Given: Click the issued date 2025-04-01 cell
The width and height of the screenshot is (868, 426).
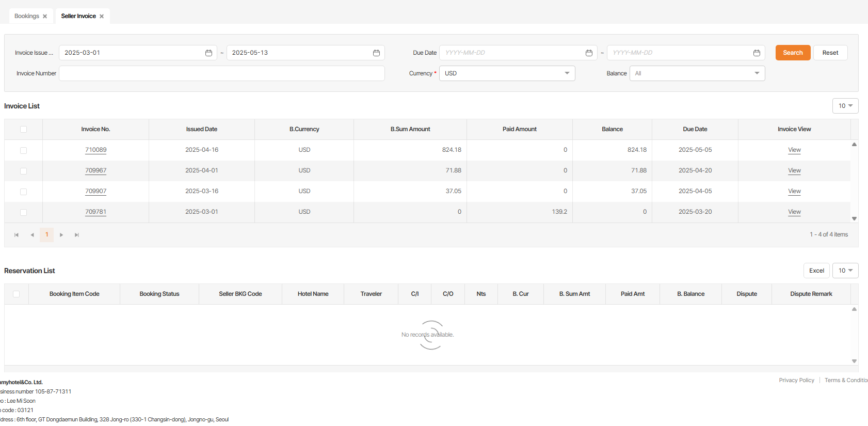Looking at the screenshot, I should (202, 171).
